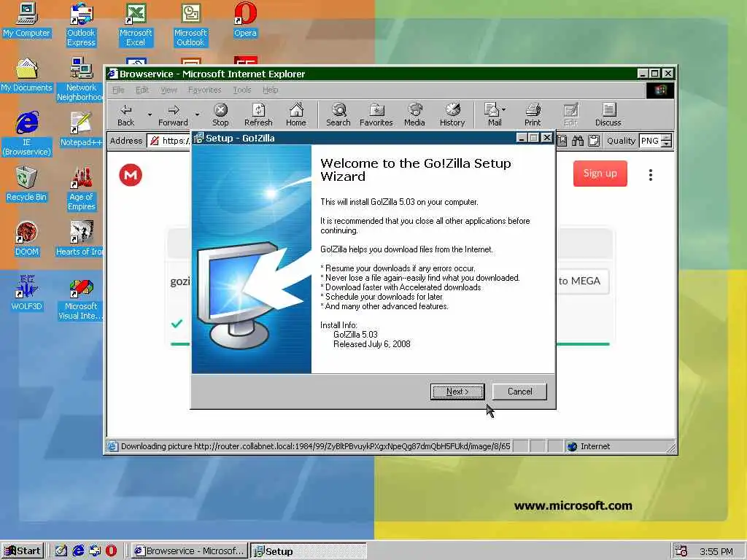Launch Internet Explorer from quick launch
This screenshot has height=560, width=747.
[x=78, y=551]
